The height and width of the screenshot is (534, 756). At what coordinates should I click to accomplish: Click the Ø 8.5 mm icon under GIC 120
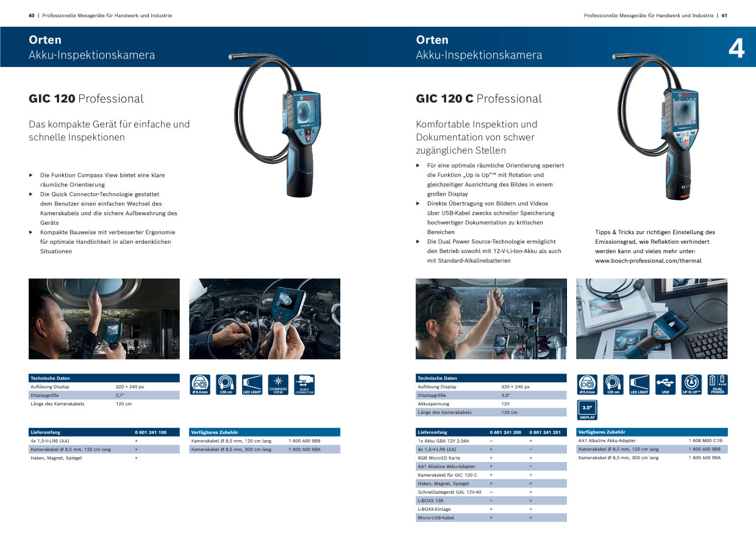pyautogui.click(x=200, y=385)
